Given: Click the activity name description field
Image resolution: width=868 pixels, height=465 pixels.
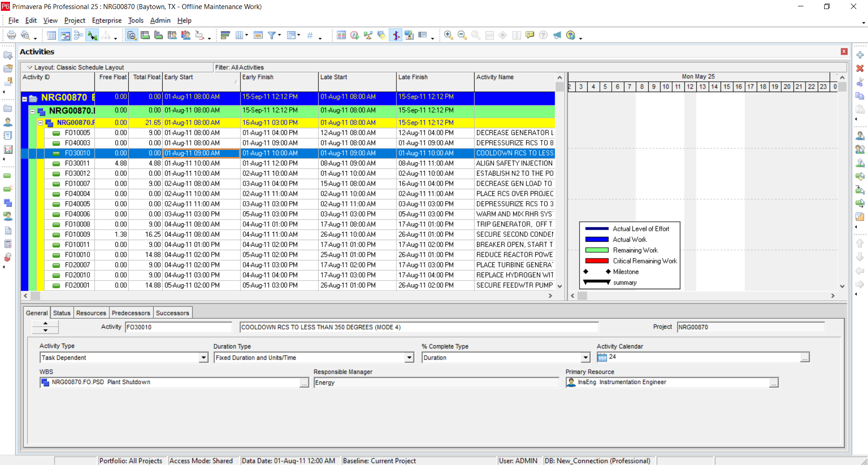Looking at the screenshot, I should point(419,327).
